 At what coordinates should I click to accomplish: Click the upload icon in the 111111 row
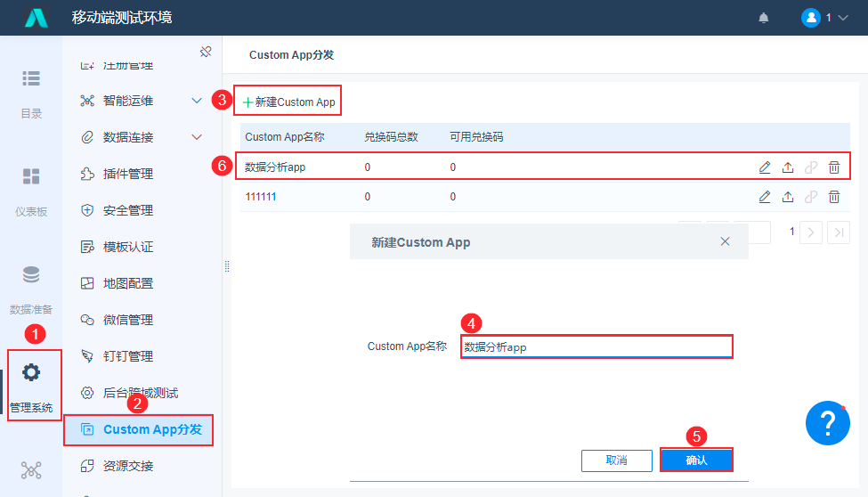click(788, 197)
